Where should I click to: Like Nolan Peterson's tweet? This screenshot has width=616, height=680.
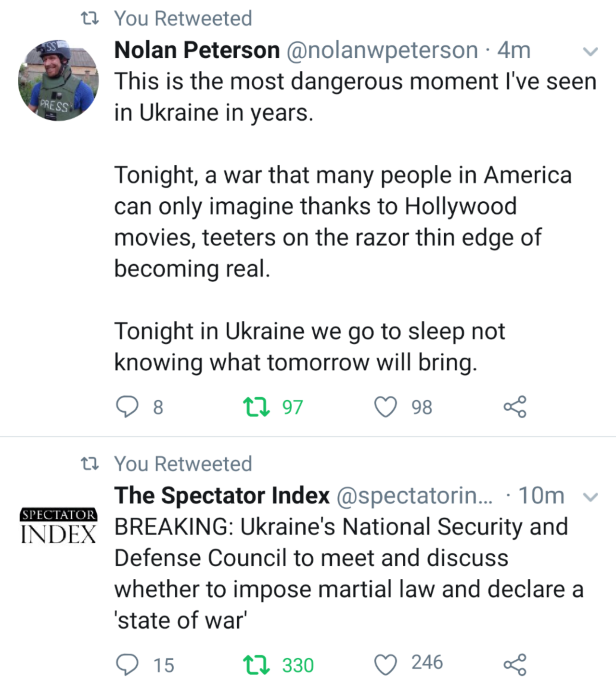385,407
